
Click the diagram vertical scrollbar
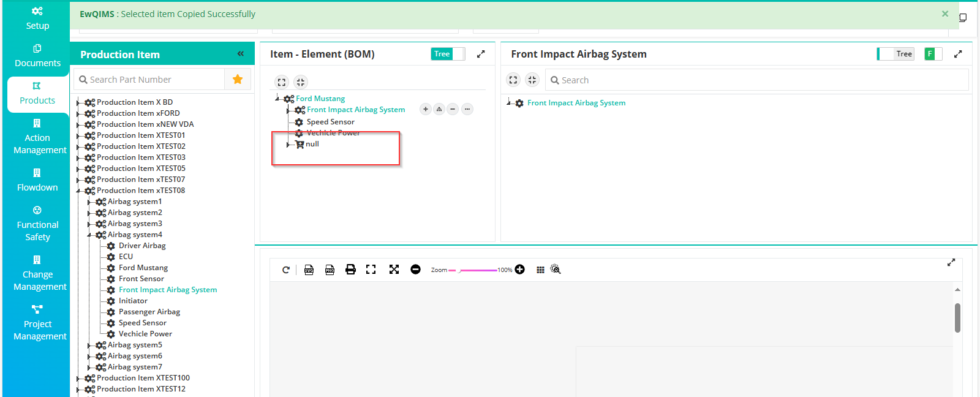[x=957, y=317]
